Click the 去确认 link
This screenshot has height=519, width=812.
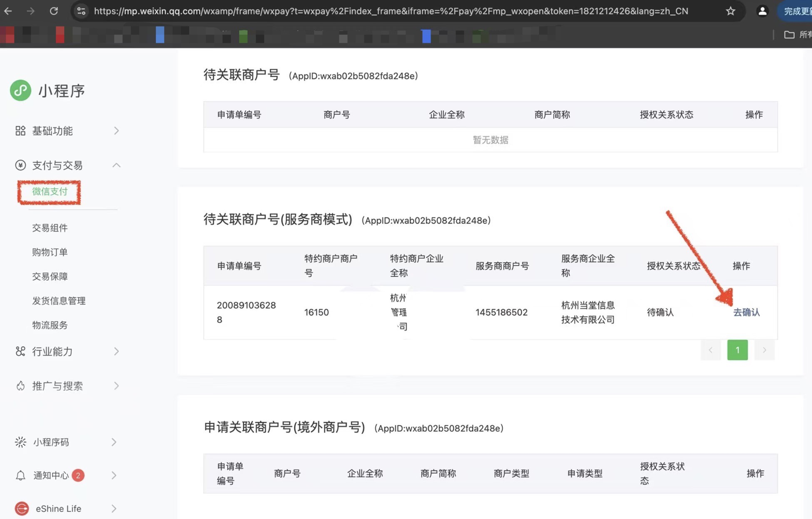(746, 312)
